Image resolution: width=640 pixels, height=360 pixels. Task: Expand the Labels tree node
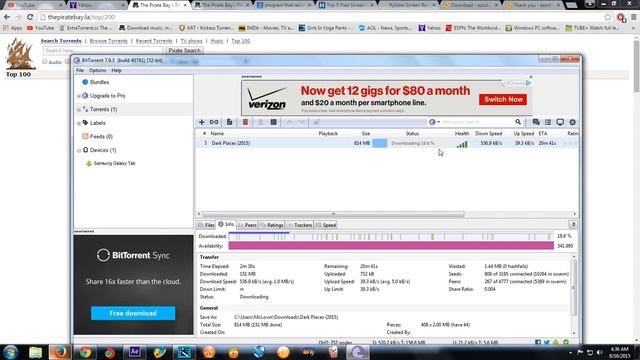pos(79,123)
